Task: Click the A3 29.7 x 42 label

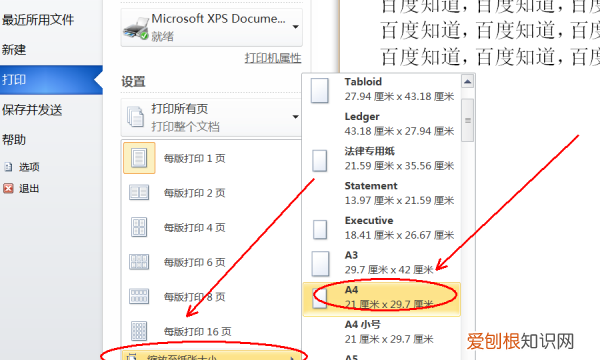Action: click(389, 262)
